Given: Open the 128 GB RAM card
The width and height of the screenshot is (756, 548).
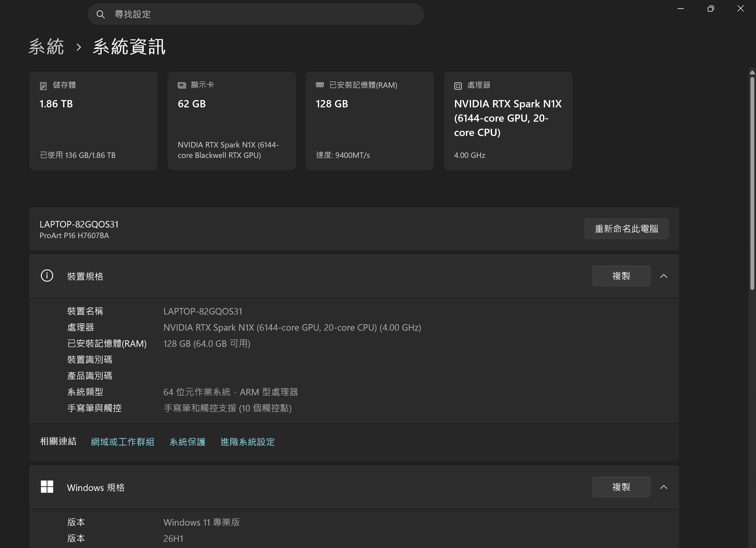Looking at the screenshot, I should click(370, 121).
